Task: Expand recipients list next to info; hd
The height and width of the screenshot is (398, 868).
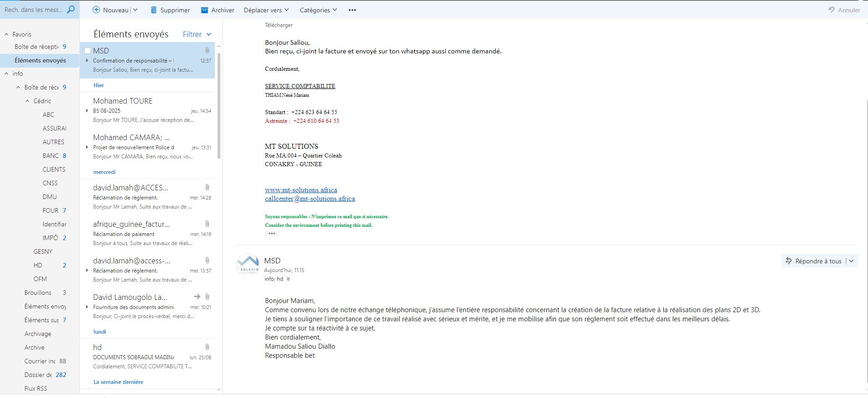Action: coord(288,279)
